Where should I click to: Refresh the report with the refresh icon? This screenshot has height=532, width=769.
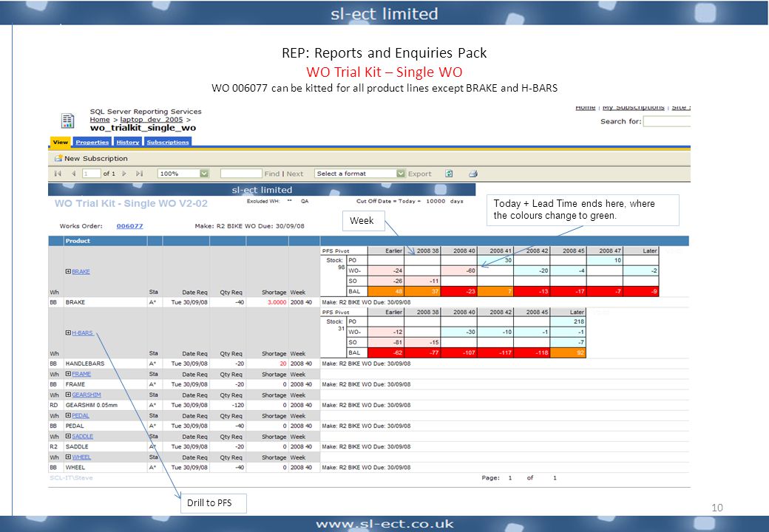pyautogui.click(x=449, y=174)
